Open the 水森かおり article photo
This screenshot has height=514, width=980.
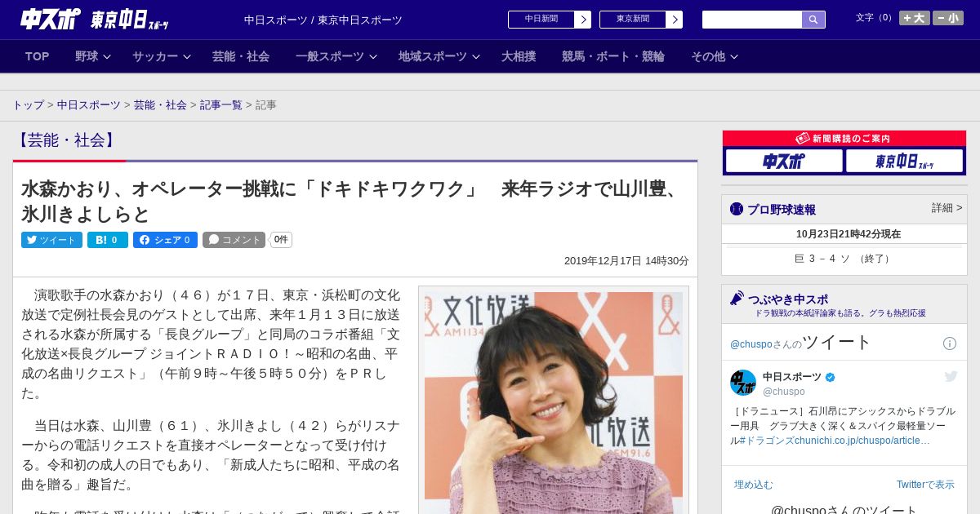[554, 403]
